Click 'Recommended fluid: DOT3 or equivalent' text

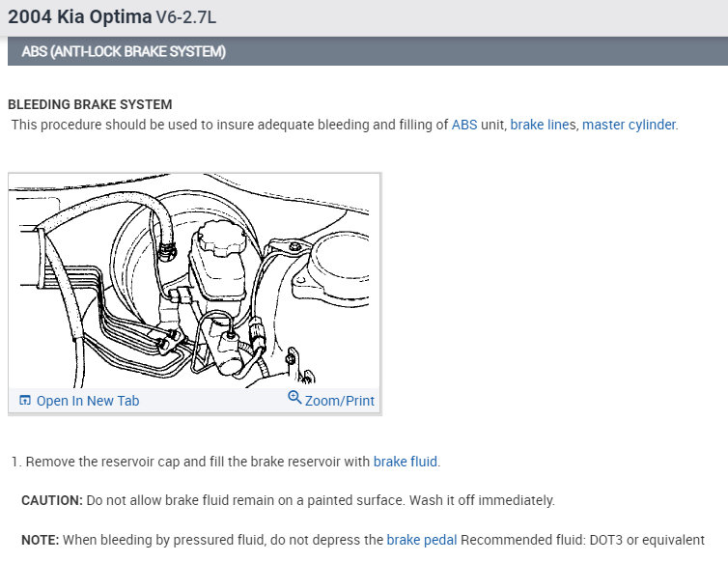click(x=582, y=540)
